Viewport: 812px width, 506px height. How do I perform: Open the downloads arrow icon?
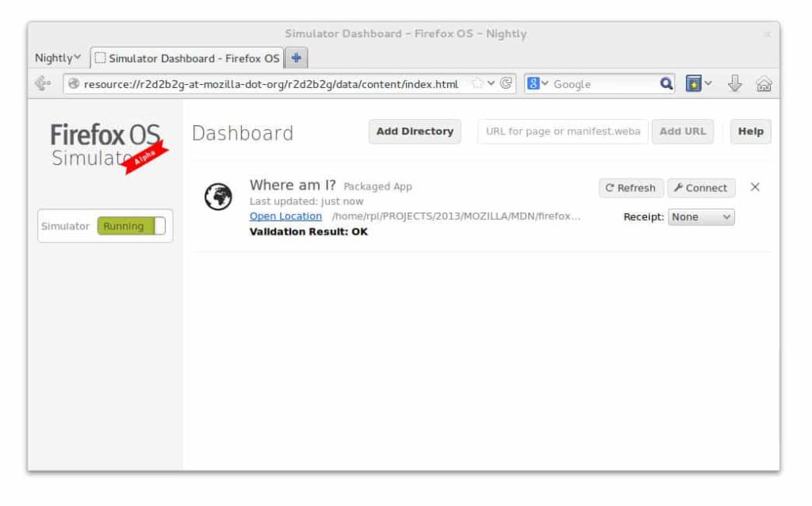pyautogui.click(x=735, y=84)
